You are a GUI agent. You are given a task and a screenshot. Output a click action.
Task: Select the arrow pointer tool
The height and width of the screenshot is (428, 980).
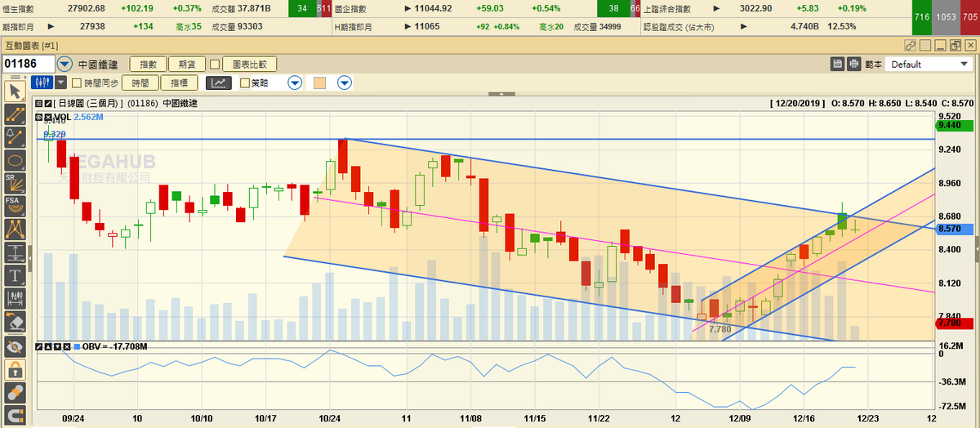pyautogui.click(x=14, y=90)
